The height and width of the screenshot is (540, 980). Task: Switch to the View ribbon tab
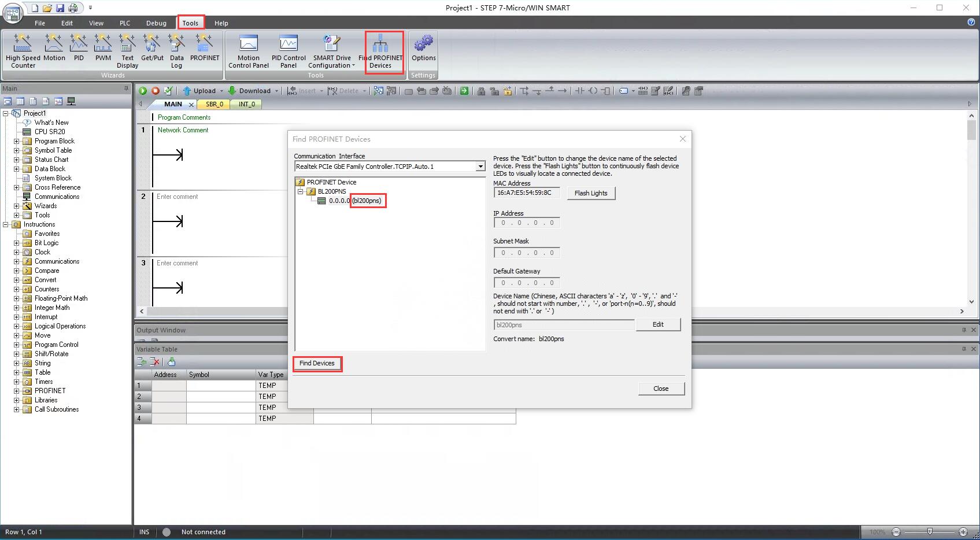96,23
